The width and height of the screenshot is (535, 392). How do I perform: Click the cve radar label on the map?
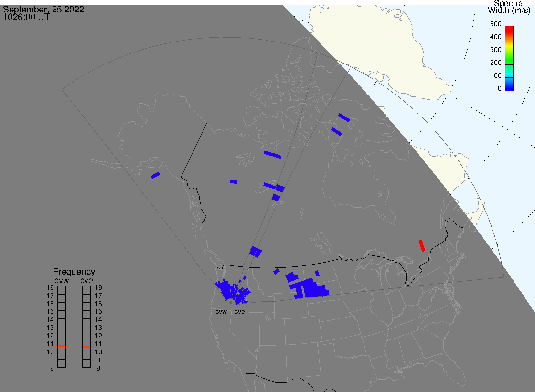pos(239,312)
